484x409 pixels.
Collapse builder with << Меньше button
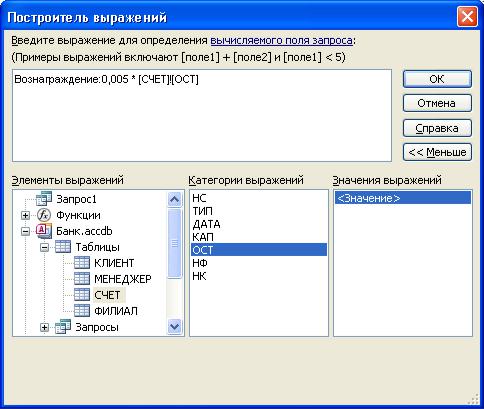click(x=437, y=152)
